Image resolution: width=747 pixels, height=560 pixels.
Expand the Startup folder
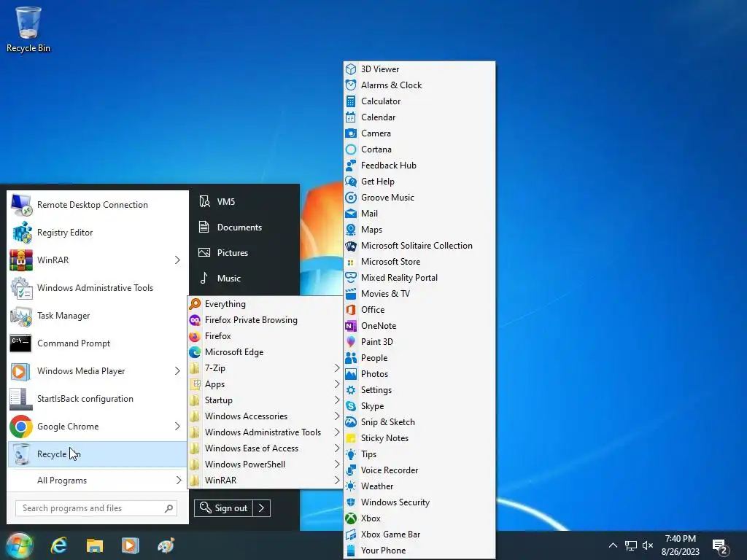click(x=265, y=400)
